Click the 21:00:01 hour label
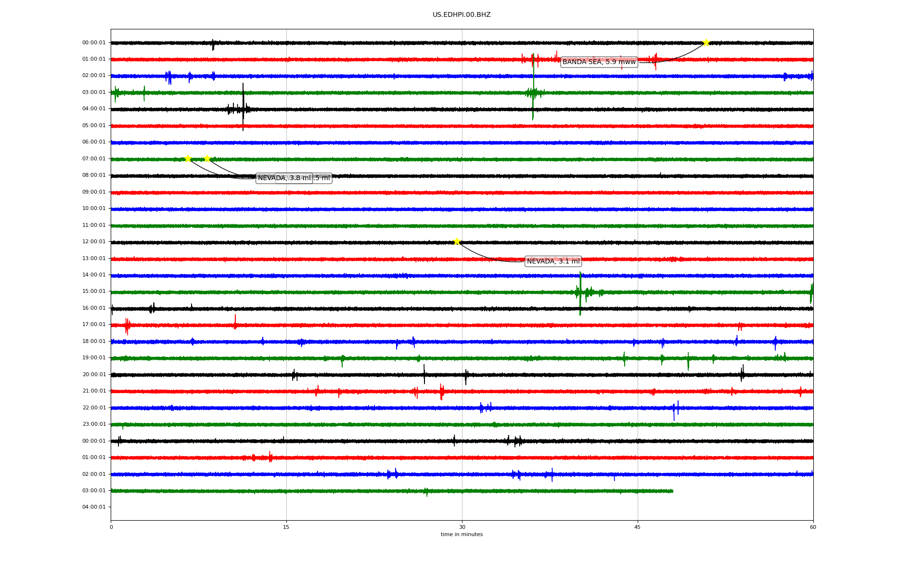 (94, 391)
